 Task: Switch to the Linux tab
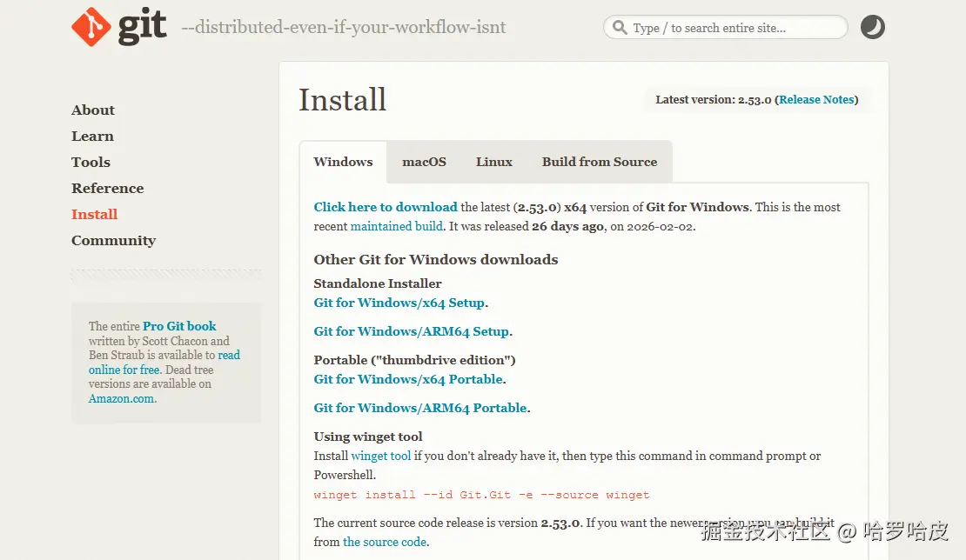point(494,162)
